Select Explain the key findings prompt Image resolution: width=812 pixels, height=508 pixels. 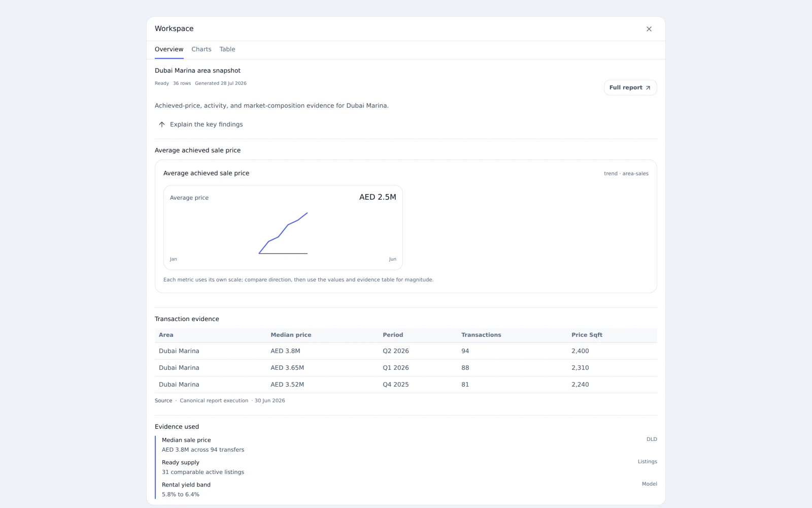201,124
